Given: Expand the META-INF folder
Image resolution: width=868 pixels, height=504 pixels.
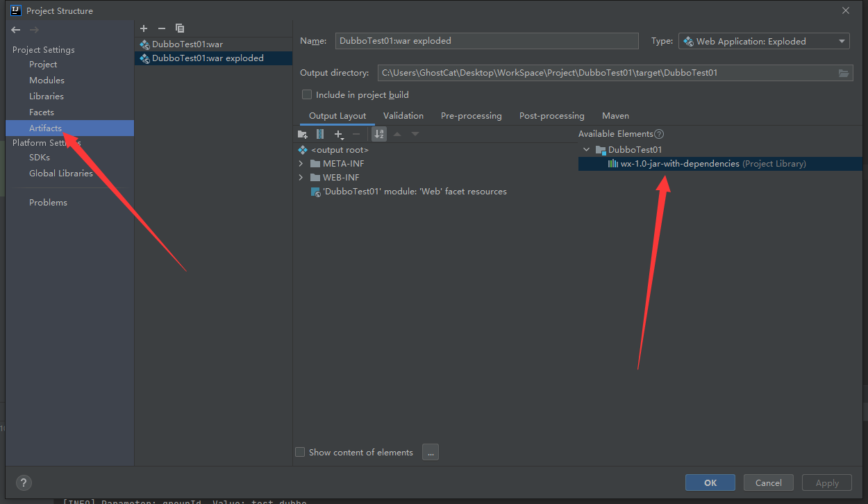Looking at the screenshot, I should click(301, 164).
